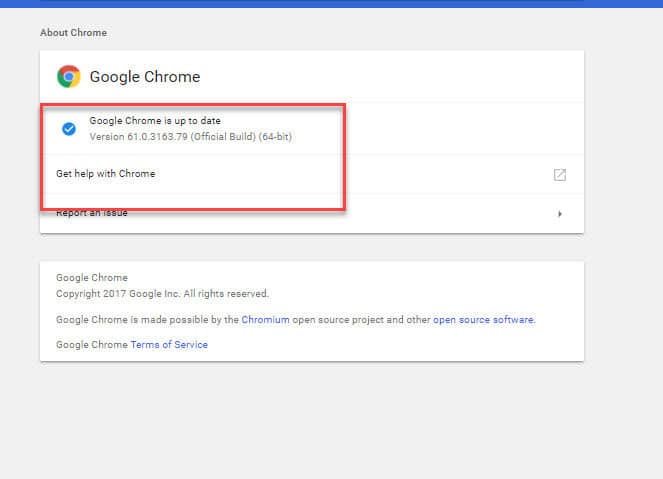
Task: Click the blue up-to-date checkmark icon
Action: point(69,129)
